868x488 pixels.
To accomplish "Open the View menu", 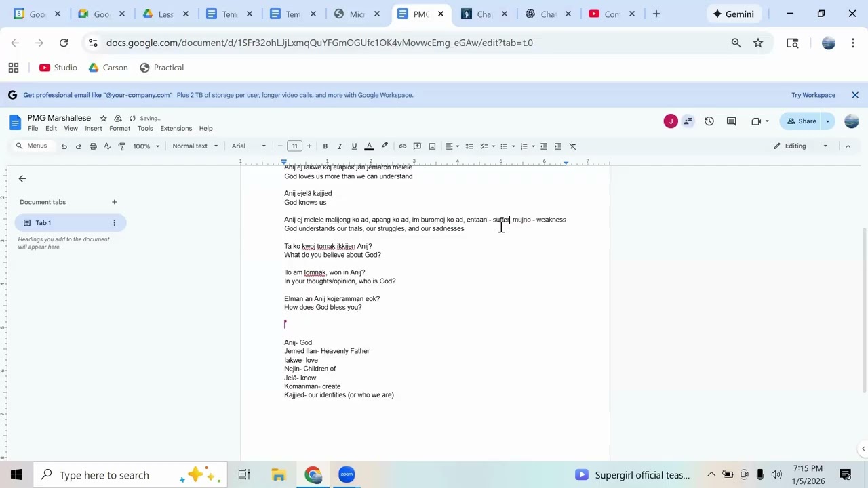I will [71, 129].
